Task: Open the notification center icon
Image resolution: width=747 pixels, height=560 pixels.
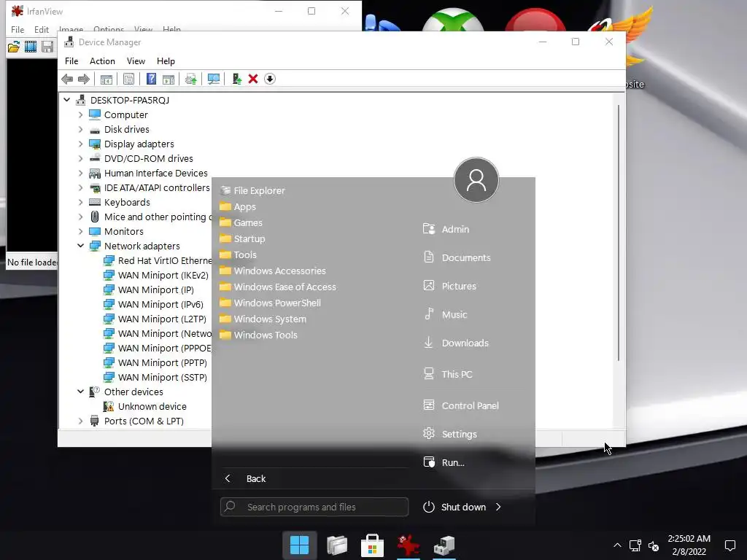Action: [x=729, y=545]
